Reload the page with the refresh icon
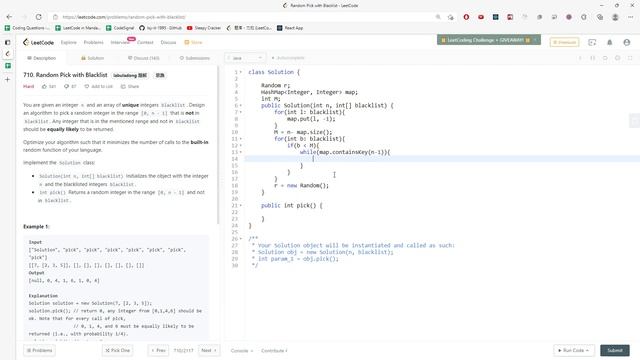Viewport: 640px width, 360px height. pyautogui.click(x=38, y=17)
